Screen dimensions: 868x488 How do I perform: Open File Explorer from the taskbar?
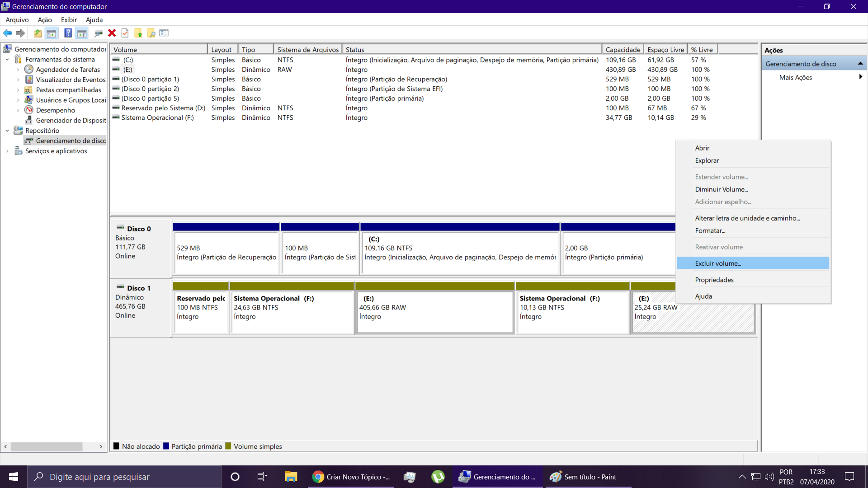(x=291, y=477)
